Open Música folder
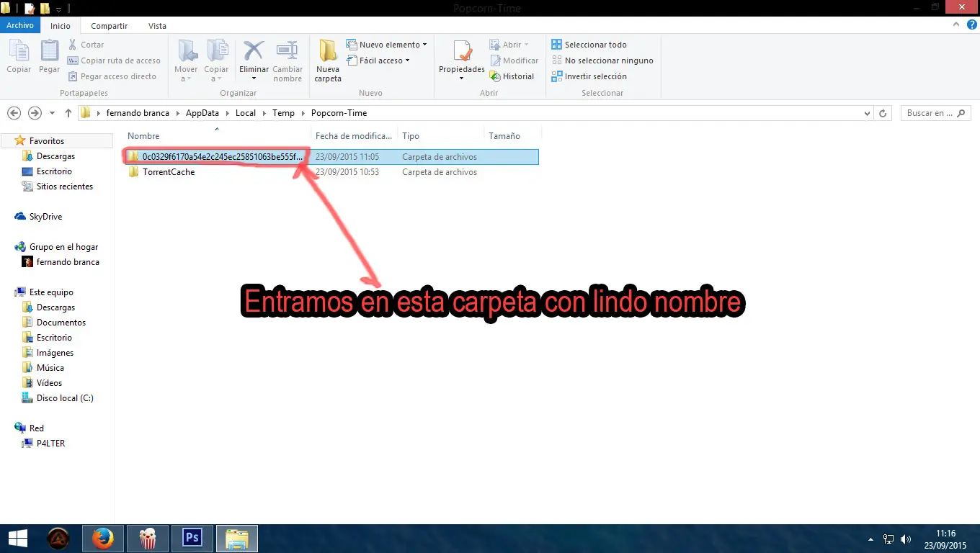980x553 pixels. (50, 368)
